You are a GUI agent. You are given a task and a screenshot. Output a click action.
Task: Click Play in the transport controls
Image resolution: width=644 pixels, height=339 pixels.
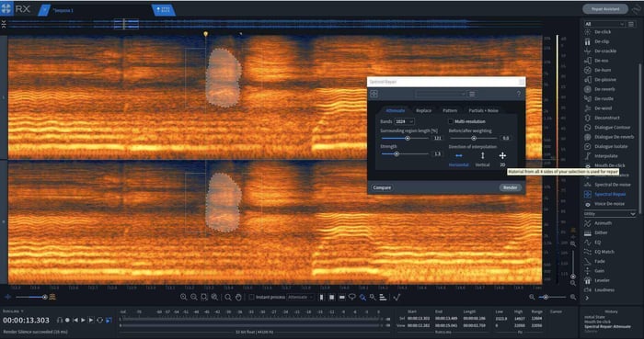(x=83, y=320)
